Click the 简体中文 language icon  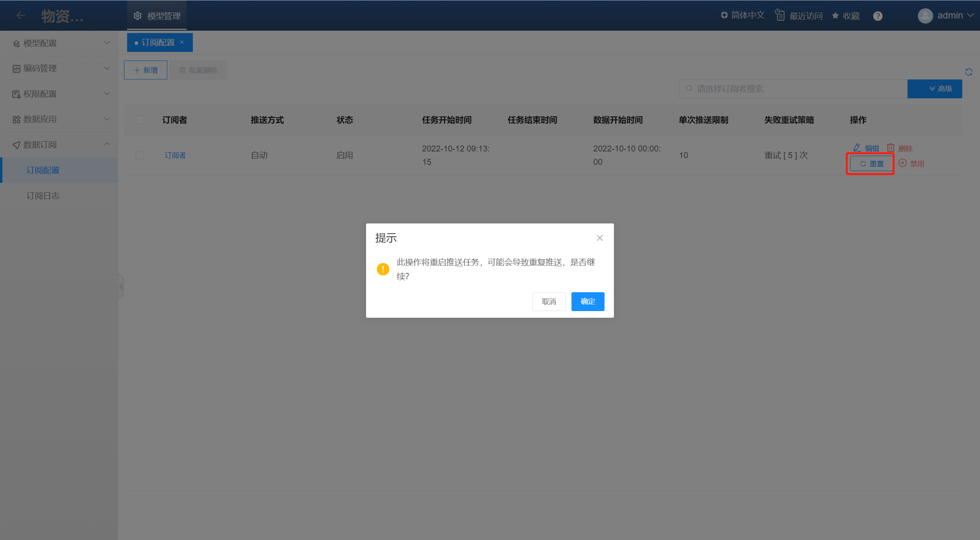pos(724,15)
